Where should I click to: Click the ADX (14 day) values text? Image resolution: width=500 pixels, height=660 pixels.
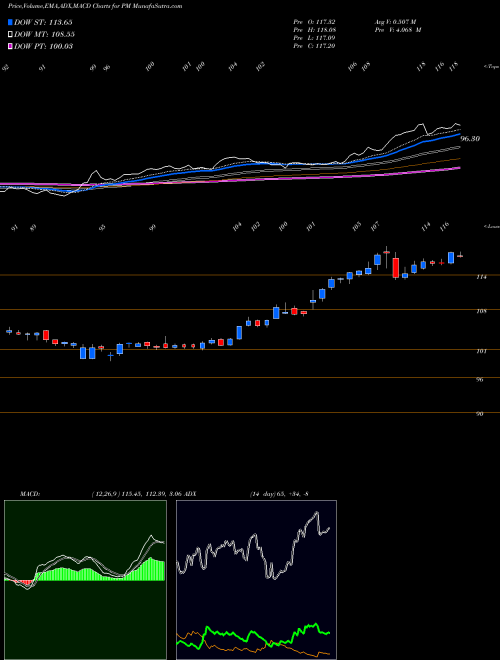click(279, 493)
